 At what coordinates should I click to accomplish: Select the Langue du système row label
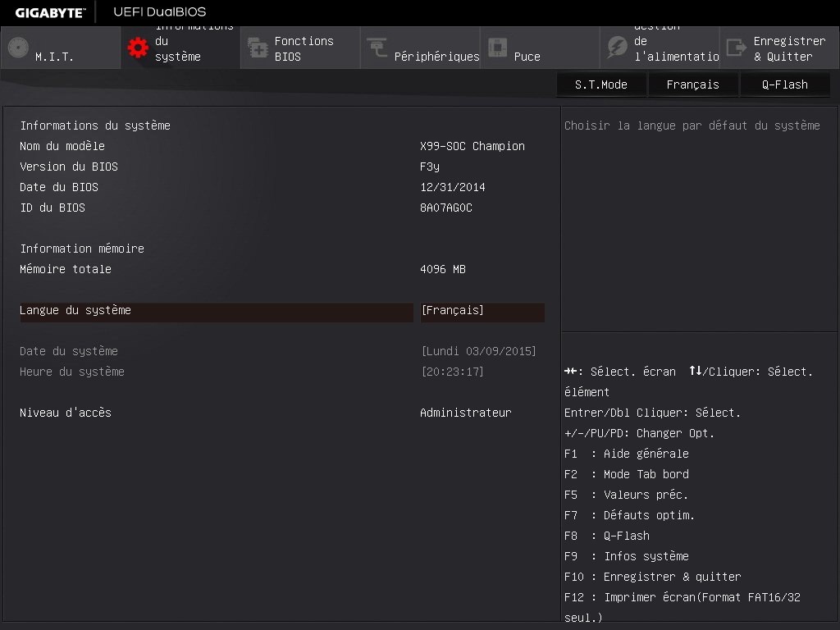click(75, 311)
